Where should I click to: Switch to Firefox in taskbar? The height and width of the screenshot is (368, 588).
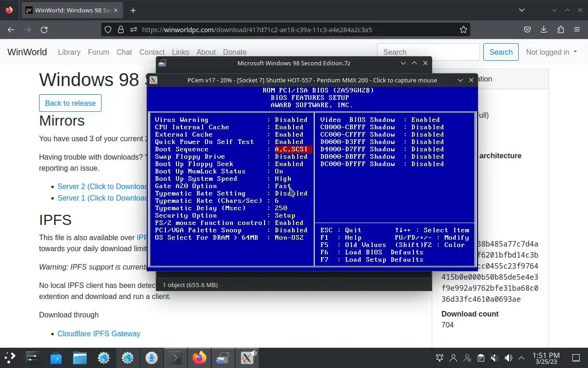199,357
